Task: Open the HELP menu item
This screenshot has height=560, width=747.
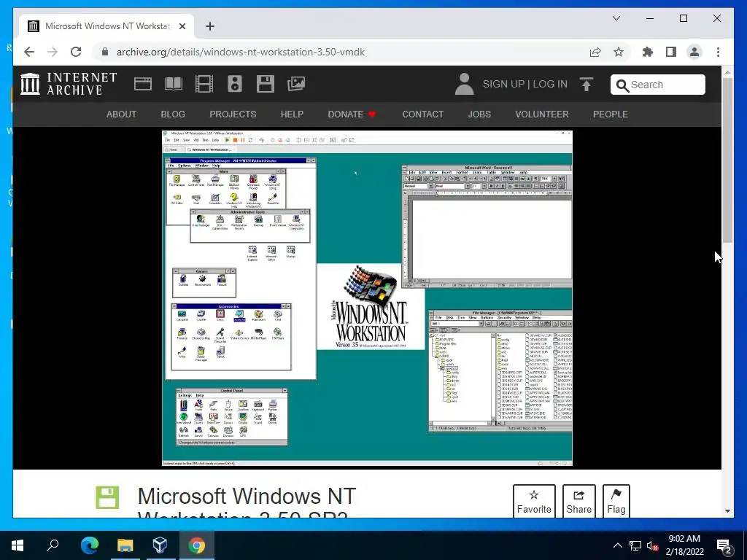Action: pos(292,114)
